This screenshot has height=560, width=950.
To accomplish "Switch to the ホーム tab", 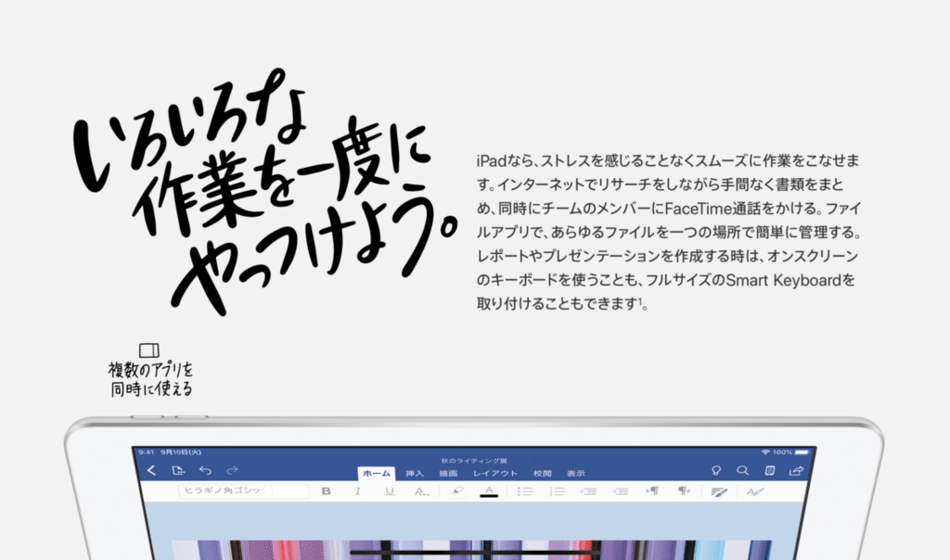I will 377,474.
